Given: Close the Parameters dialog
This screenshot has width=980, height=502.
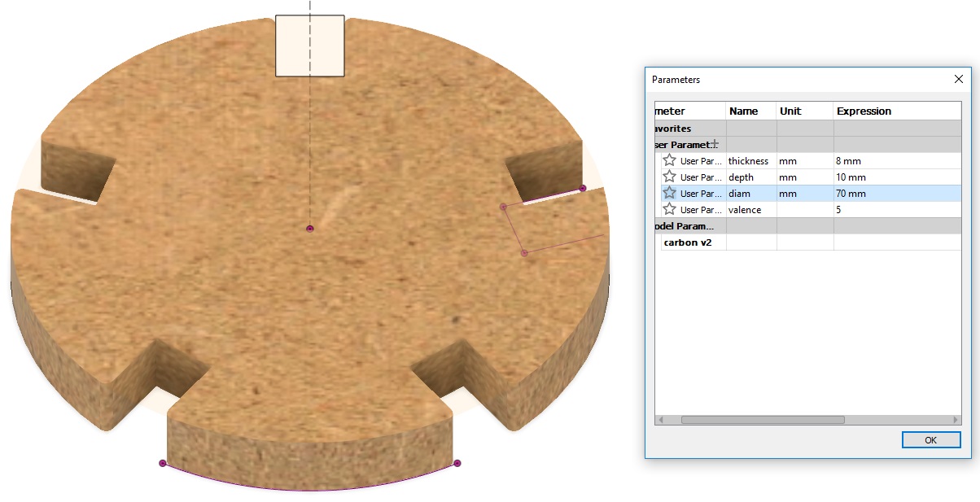Looking at the screenshot, I should [x=958, y=80].
